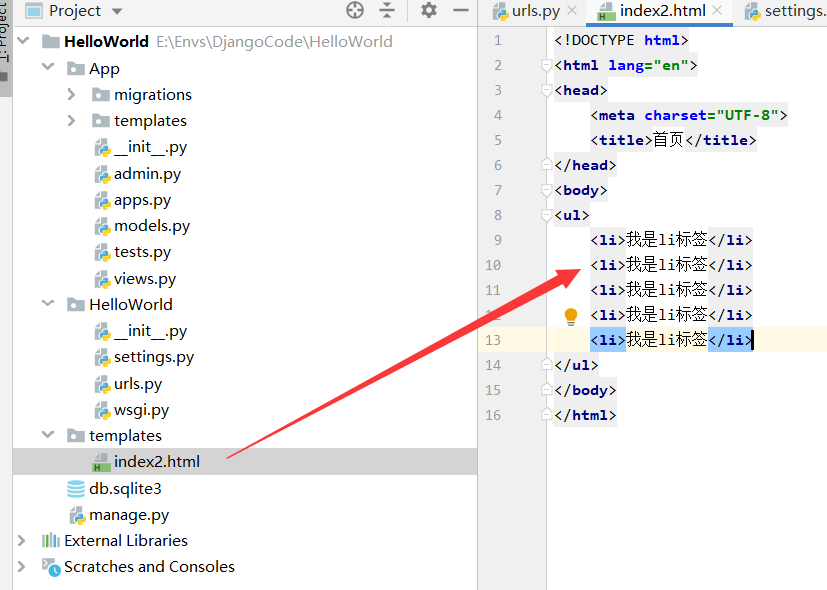Expand Scratches and Consoles node
This screenshot has width=827, height=590.
tap(21, 567)
